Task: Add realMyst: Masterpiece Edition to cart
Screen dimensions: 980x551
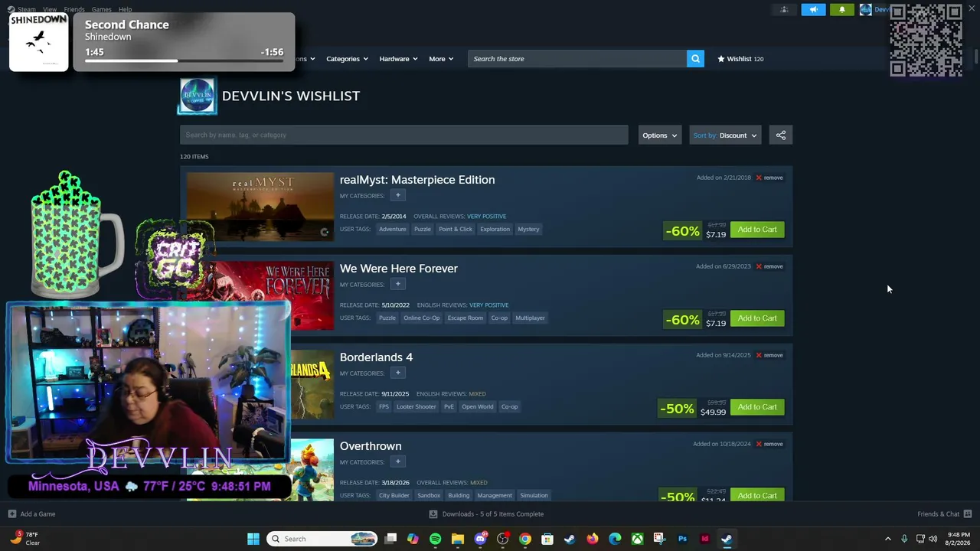Action: point(757,230)
